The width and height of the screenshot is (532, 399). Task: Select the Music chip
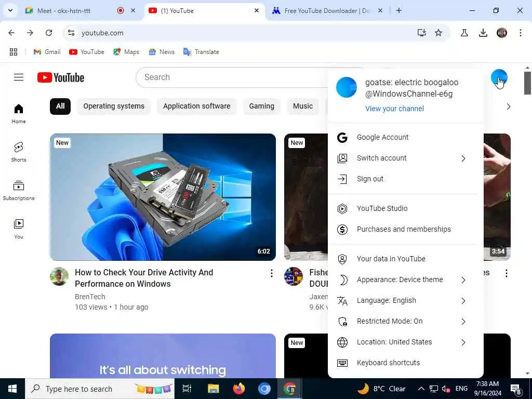[303, 106]
